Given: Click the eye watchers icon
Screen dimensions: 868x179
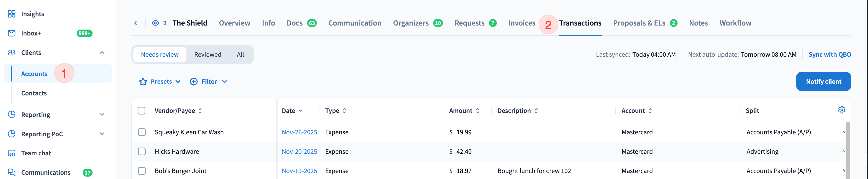Looking at the screenshot, I should (155, 23).
